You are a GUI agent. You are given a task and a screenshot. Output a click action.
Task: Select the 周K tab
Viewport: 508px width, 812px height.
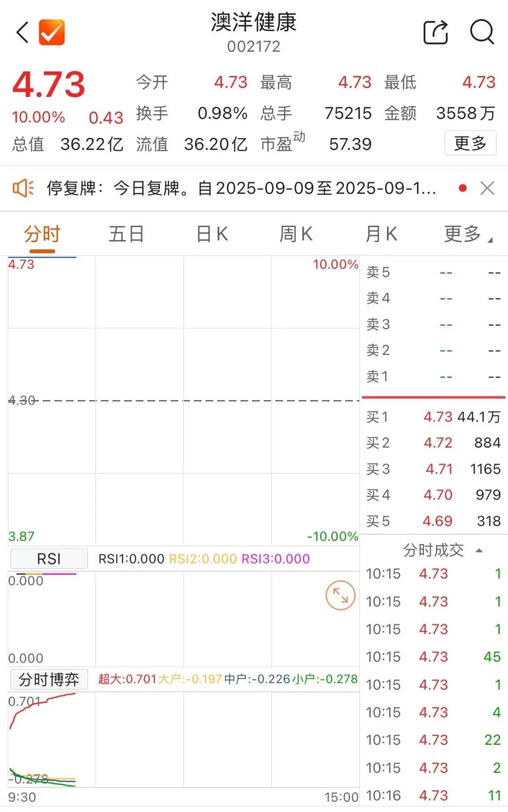[x=296, y=234]
